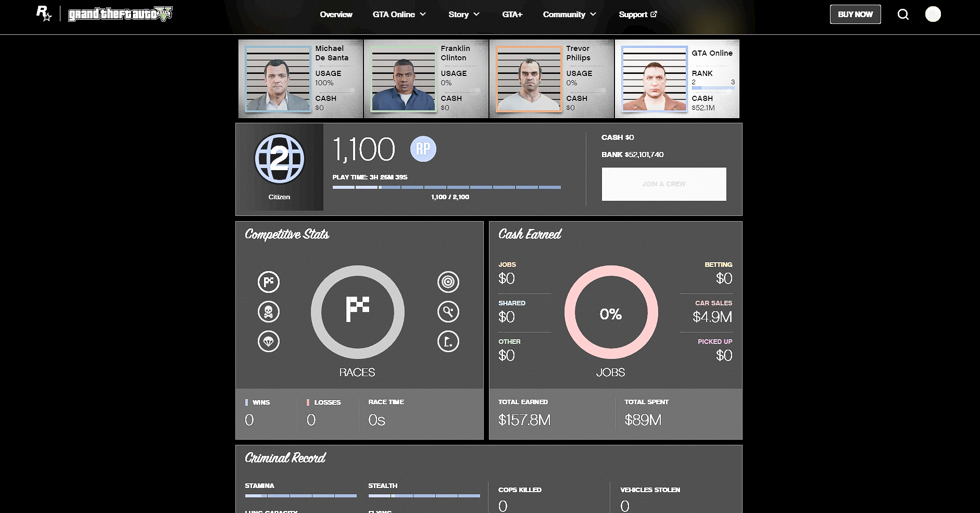Click the "BETTING" label
Viewport: 980px width, 513px height.
tap(719, 265)
